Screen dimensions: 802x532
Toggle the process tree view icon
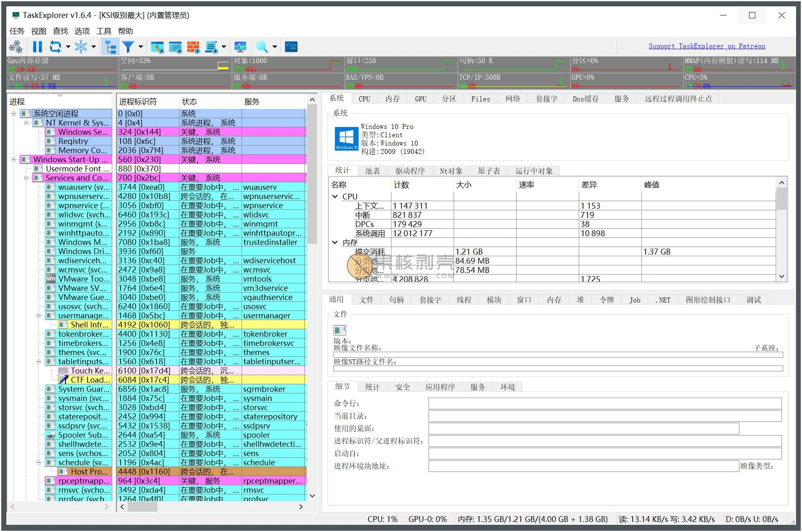110,47
